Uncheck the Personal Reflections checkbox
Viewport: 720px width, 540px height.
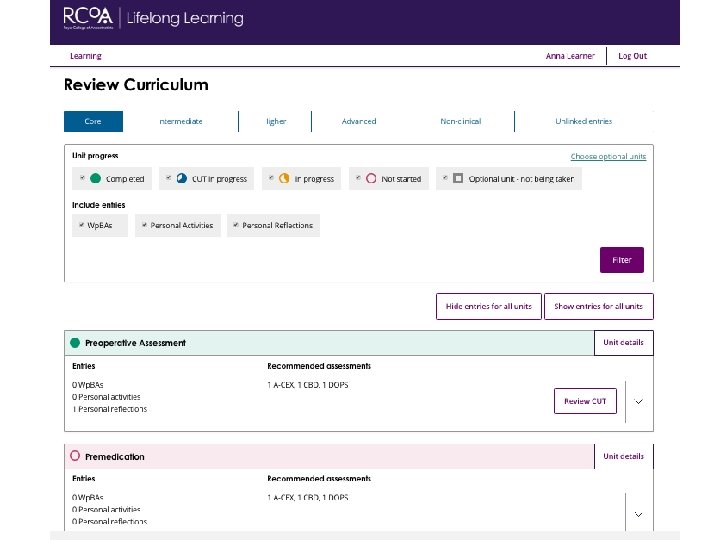point(236,225)
